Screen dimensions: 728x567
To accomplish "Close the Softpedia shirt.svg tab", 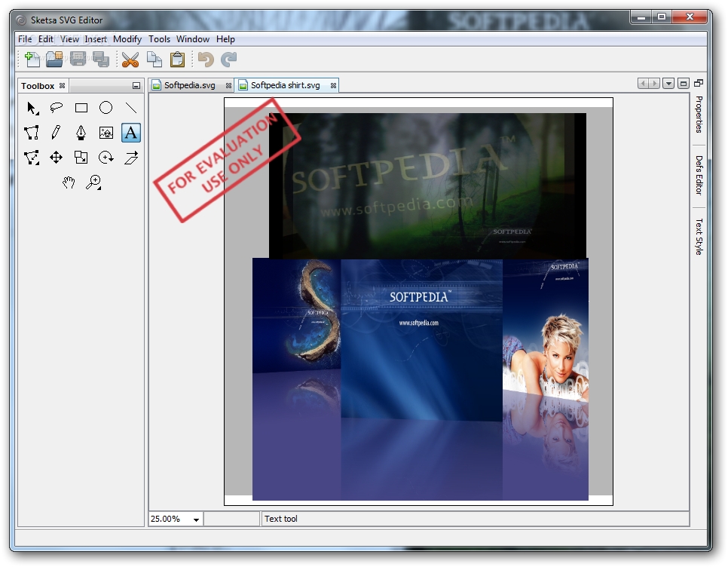I will click(333, 85).
